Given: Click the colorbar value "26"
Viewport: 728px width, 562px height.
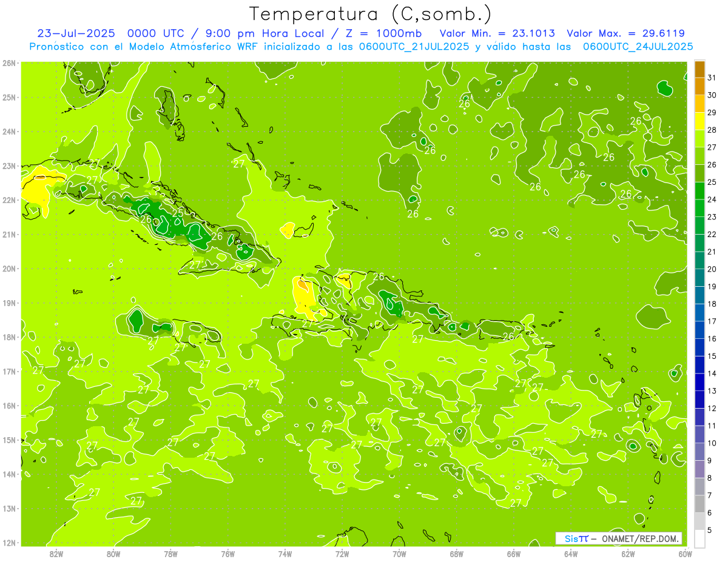Looking at the screenshot, I should [712, 164].
